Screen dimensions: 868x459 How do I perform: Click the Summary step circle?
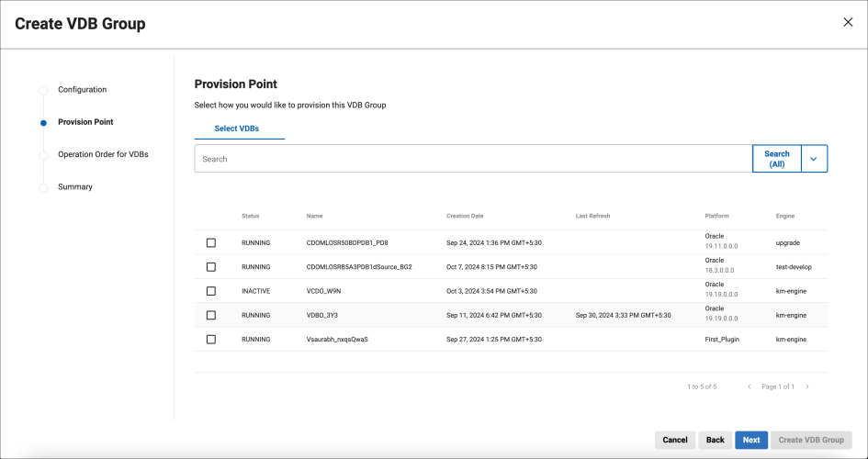43,188
